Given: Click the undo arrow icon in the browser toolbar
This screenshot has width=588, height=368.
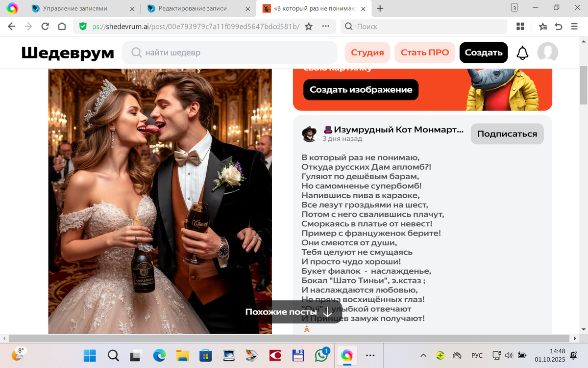Looking at the screenshot, I should (x=559, y=26).
